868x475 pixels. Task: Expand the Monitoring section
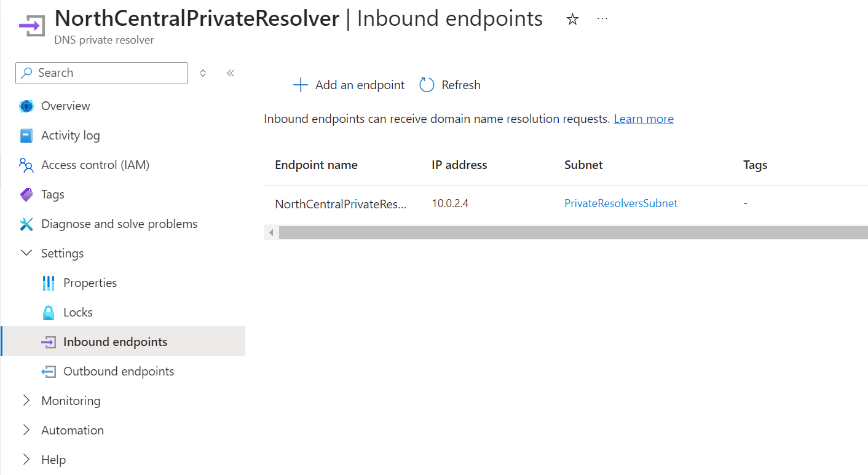[x=26, y=401]
